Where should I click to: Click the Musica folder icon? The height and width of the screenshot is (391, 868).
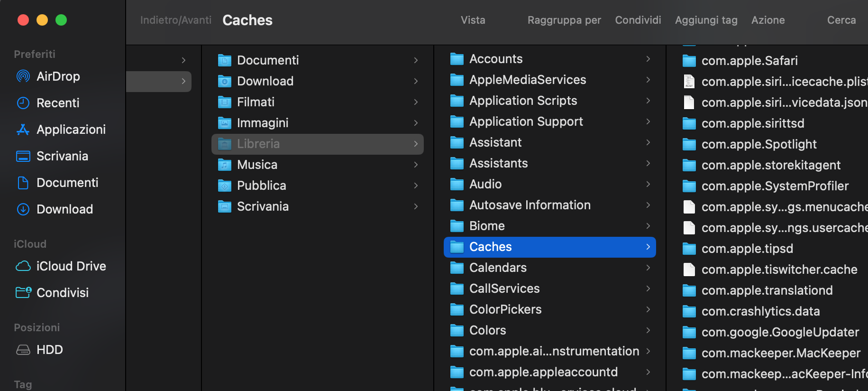tap(224, 165)
